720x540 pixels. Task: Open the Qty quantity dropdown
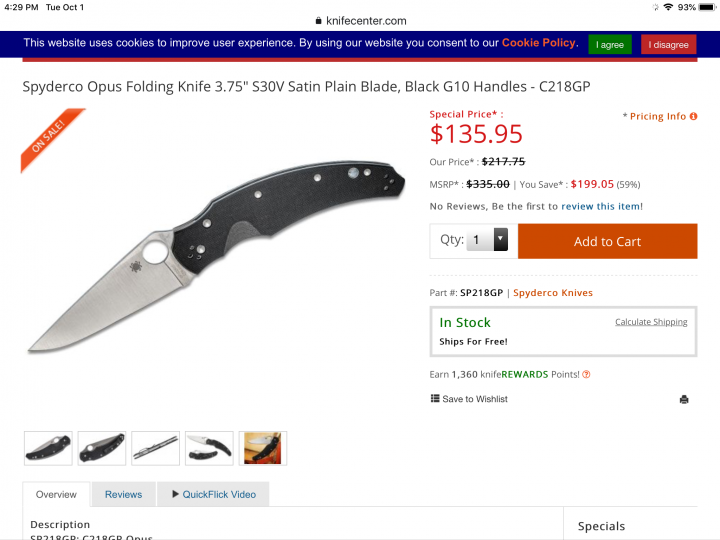click(x=487, y=239)
